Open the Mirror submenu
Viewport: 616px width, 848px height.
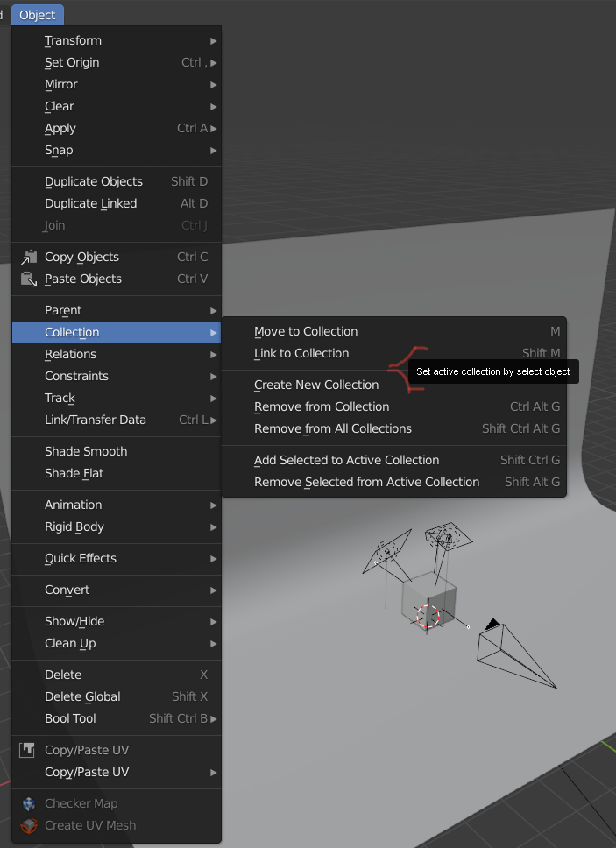(117, 84)
